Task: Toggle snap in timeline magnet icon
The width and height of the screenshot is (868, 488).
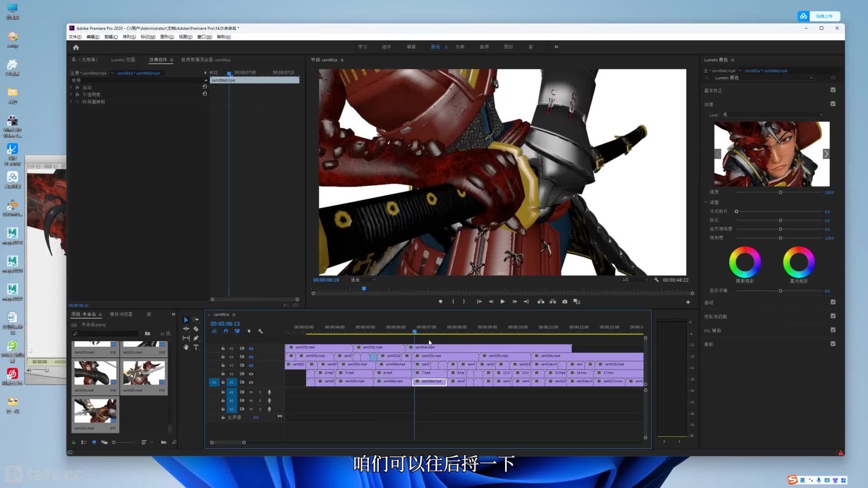Action: (x=226, y=331)
